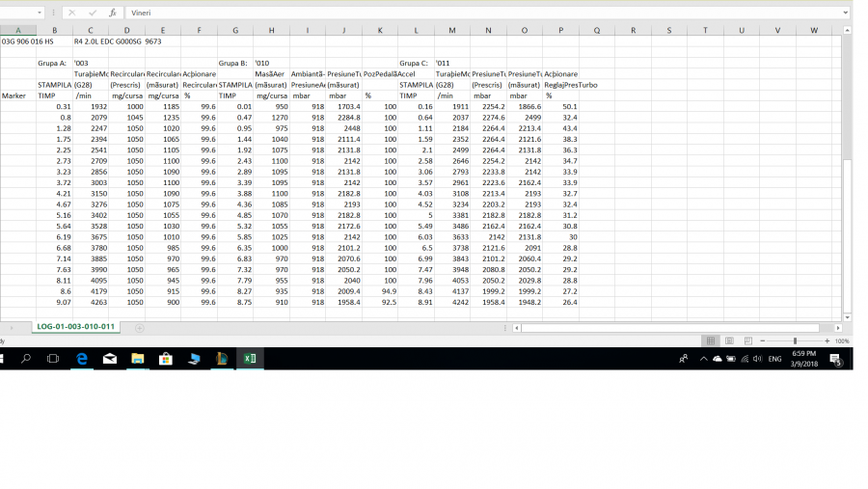Show hidden system tray icons
868x489 pixels.
pos(703,359)
